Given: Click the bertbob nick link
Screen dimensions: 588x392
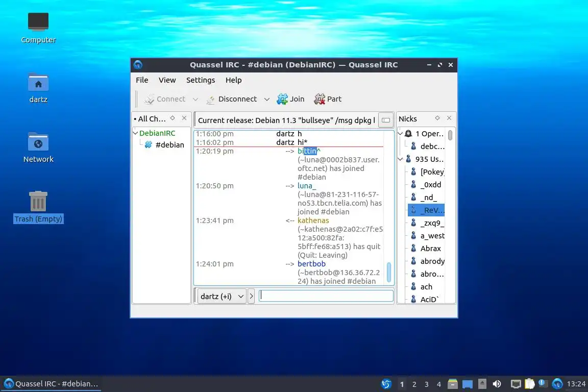Looking at the screenshot, I should click(x=312, y=264).
